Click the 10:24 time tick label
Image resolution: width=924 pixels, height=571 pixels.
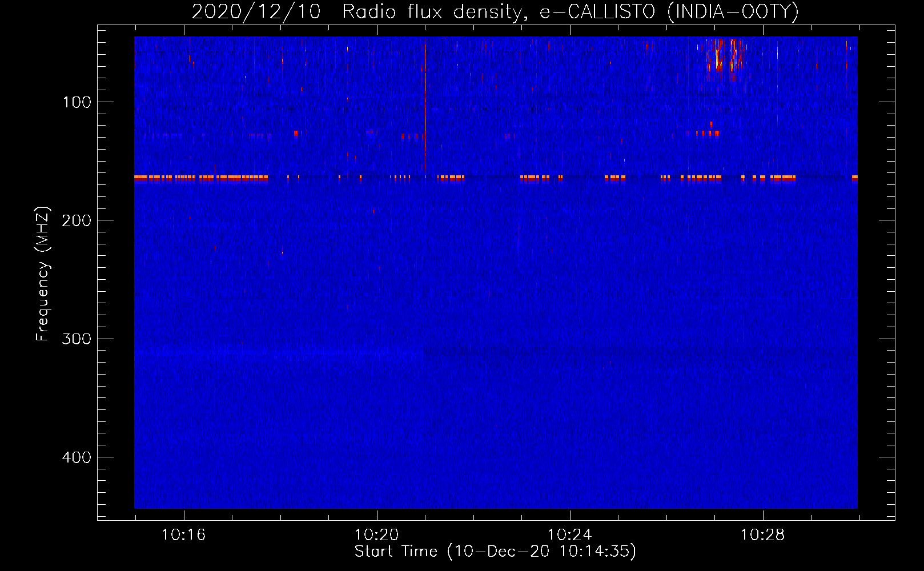[569, 535]
